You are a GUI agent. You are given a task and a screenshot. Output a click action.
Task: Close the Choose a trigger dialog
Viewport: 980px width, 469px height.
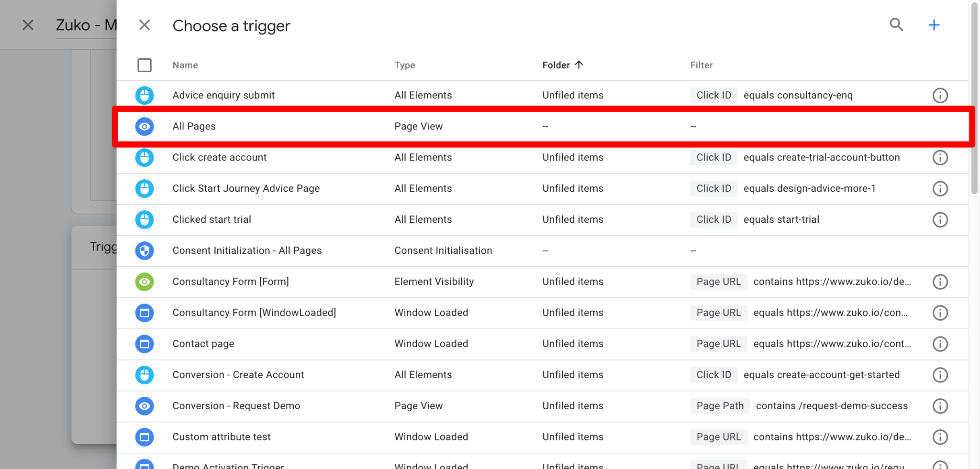tap(145, 25)
